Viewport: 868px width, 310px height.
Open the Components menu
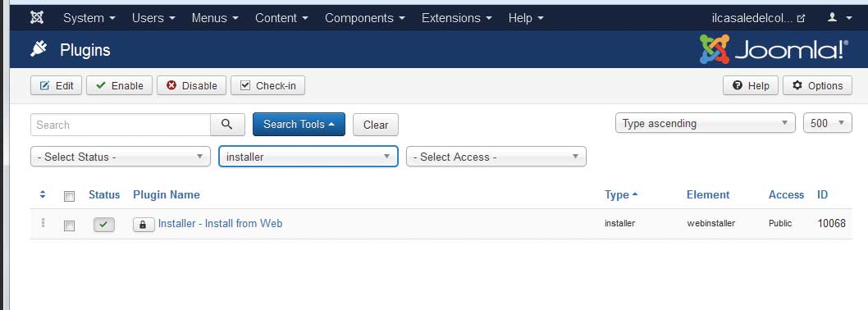click(365, 18)
